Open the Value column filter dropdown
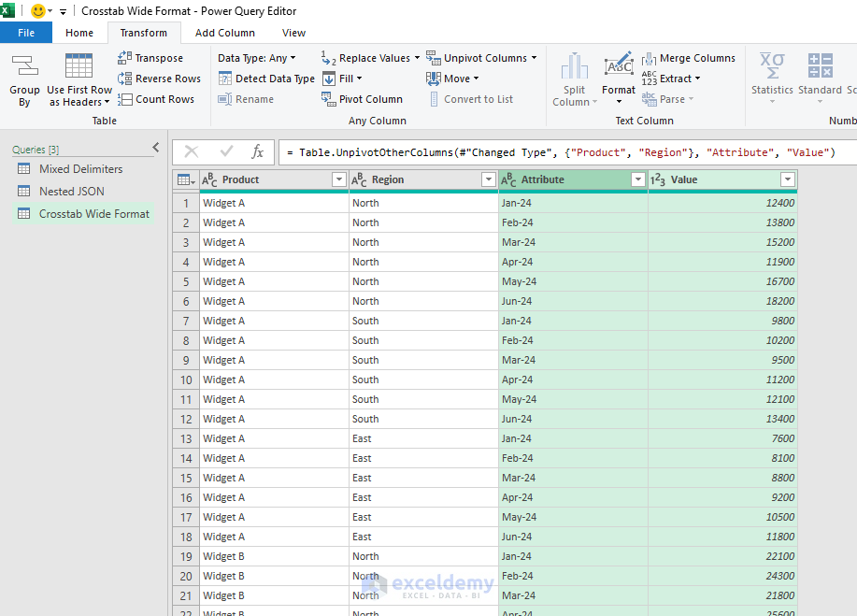 pyautogui.click(x=788, y=179)
